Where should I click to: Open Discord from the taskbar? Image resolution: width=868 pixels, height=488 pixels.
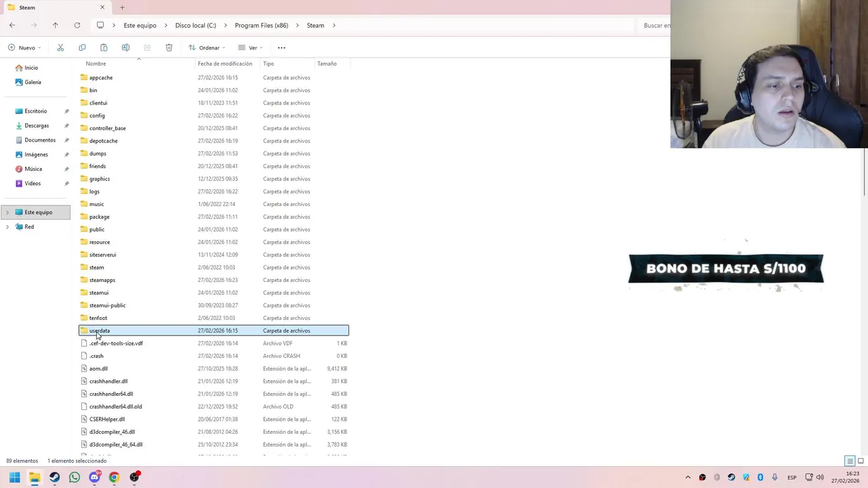[x=94, y=477]
